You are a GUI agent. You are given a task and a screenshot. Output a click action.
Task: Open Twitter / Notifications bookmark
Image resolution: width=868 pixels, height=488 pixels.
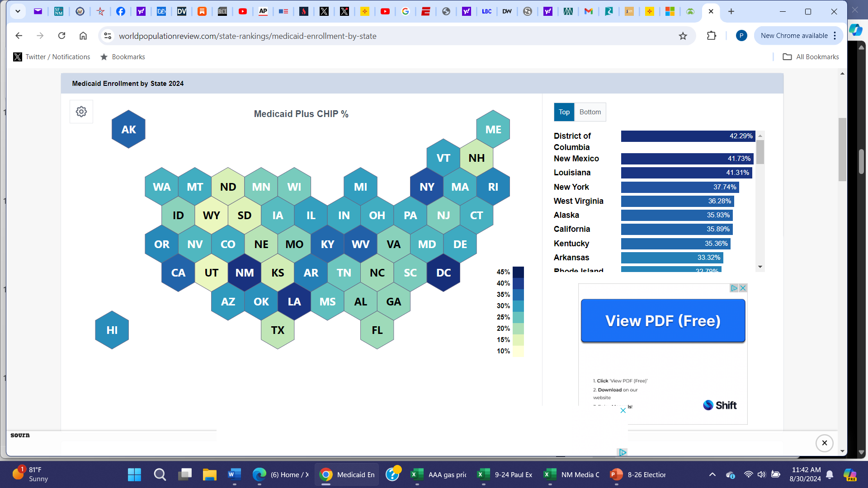(x=52, y=57)
